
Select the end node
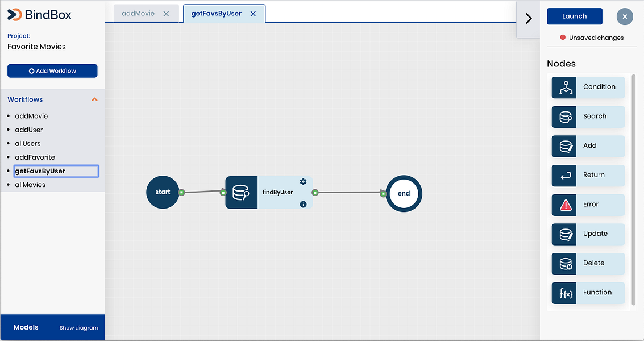(404, 193)
